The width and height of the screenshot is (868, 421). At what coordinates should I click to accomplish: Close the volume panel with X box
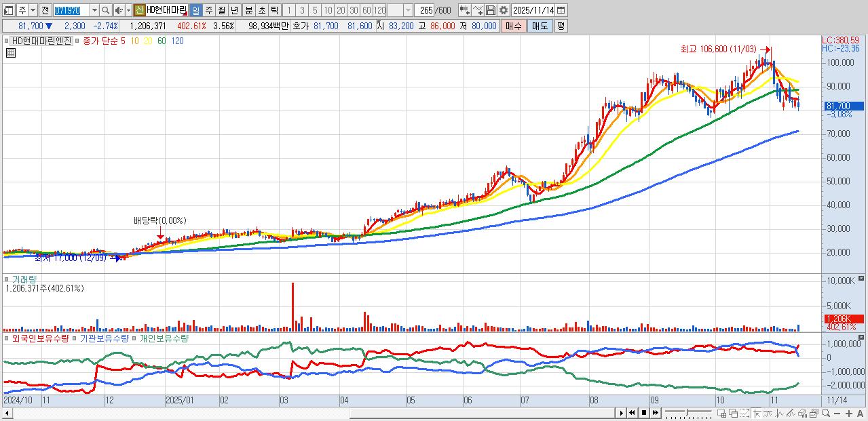861,278
